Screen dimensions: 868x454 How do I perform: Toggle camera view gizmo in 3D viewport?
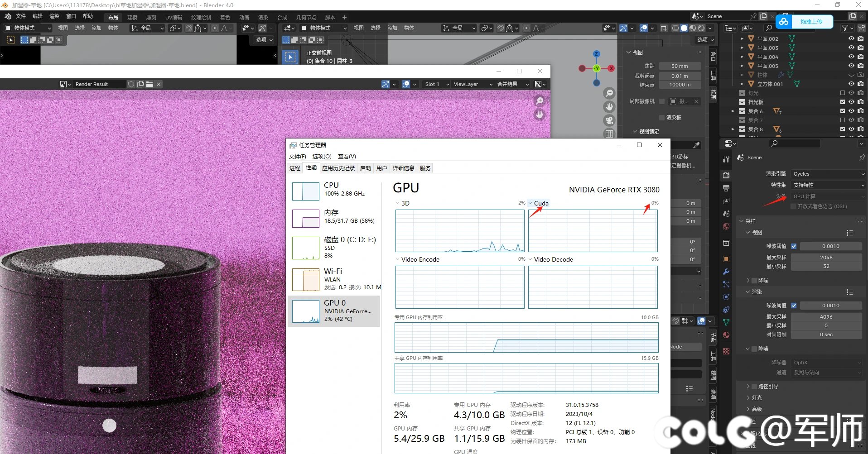[609, 120]
